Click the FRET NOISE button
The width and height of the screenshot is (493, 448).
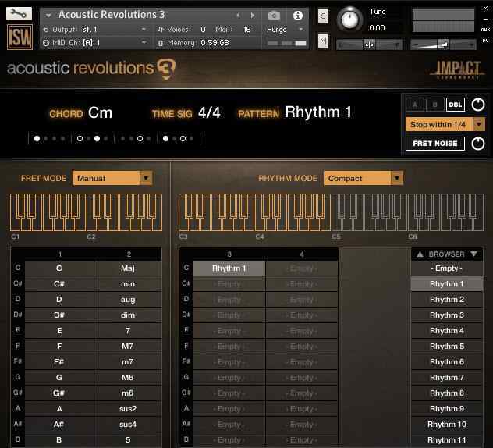[x=434, y=144]
